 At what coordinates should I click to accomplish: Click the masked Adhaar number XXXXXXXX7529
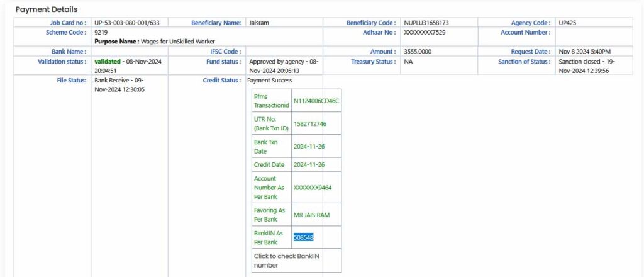pos(425,32)
